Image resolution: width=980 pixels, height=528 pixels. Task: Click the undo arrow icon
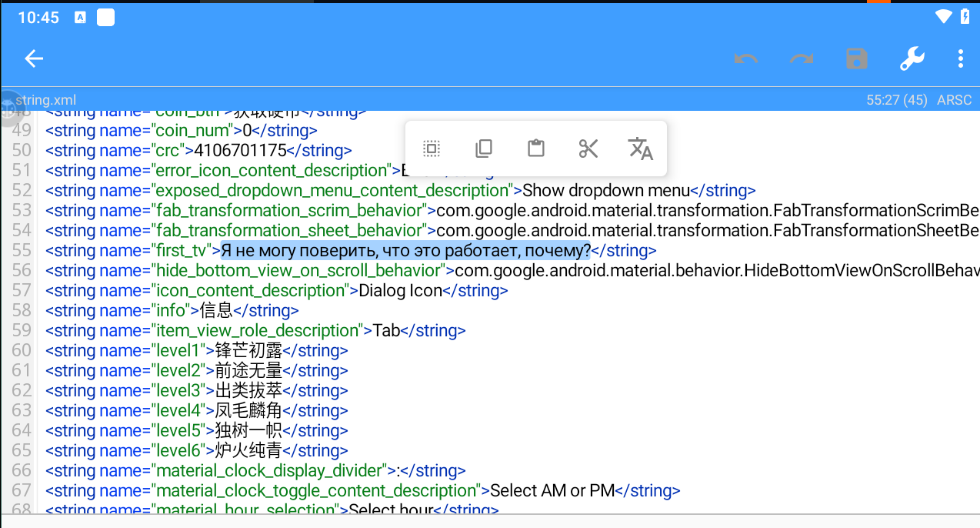point(746,59)
